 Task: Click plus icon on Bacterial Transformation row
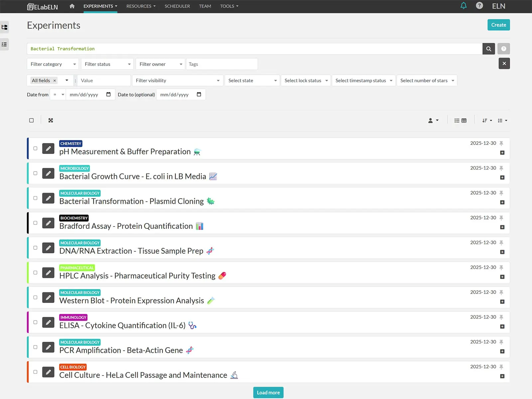(x=502, y=202)
